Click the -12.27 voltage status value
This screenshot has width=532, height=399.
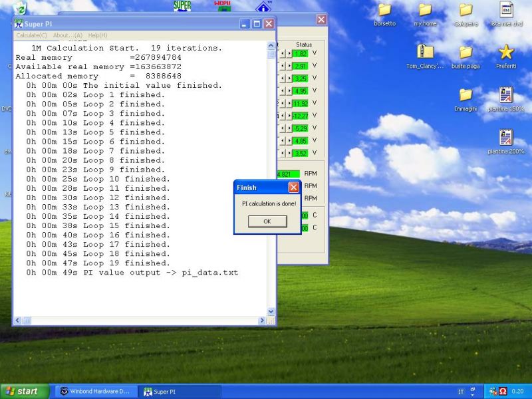click(301, 116)
